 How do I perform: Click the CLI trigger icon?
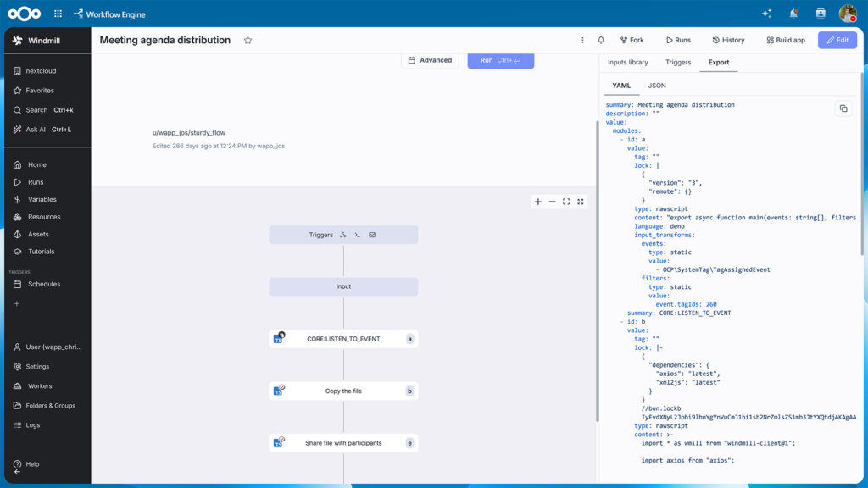(x=358, y=236)
